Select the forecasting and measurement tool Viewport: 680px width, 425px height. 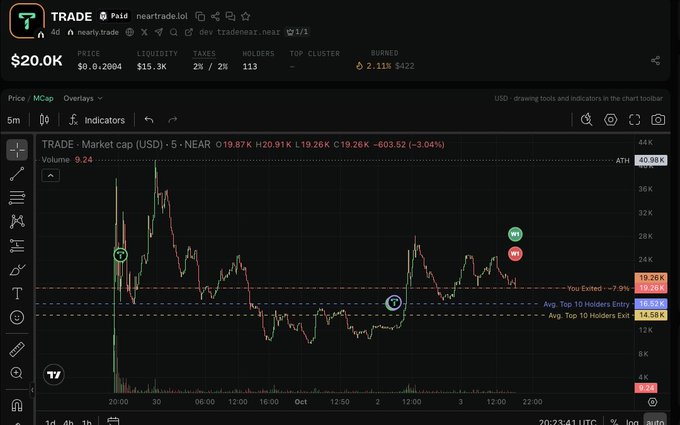(17, 246)
